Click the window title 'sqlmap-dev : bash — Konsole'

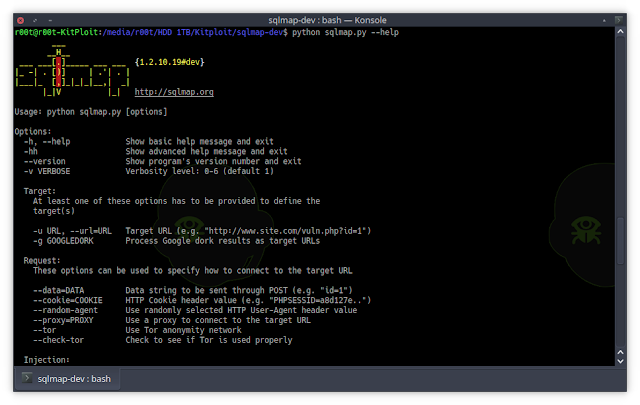pyautogui.click(x=327, y=20)
